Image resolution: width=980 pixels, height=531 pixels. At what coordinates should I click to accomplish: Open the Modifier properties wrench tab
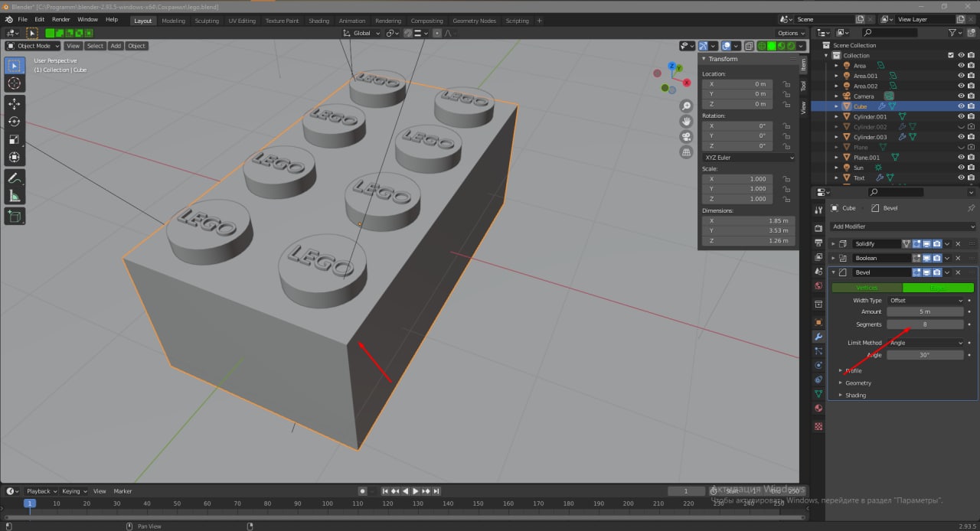pyautogui.click(x=818, y=337)
